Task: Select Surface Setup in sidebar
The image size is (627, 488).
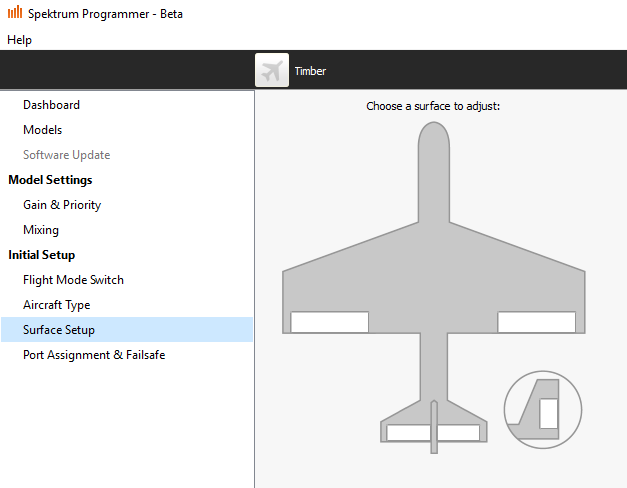Action: tap(127, 330)
